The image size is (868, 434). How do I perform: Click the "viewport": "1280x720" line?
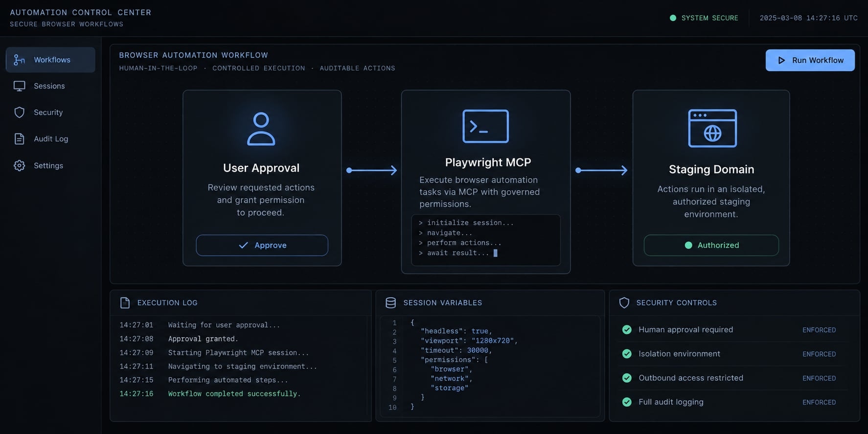(469, 341)
